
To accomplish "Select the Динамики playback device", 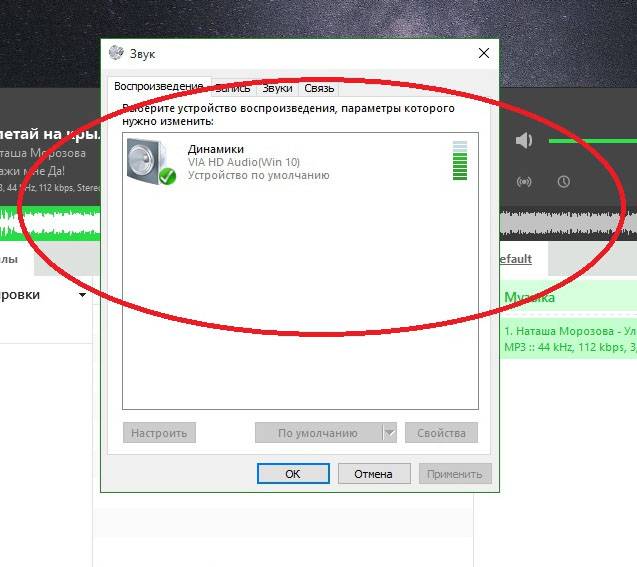I will pos(300,162).
